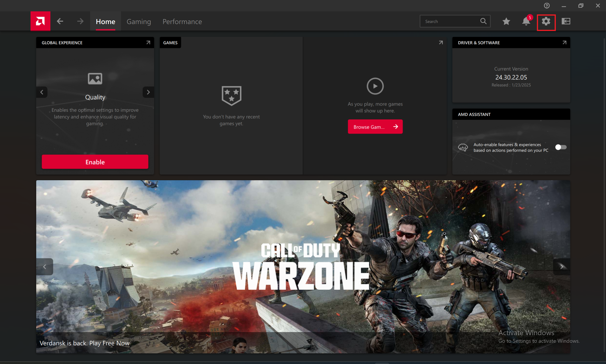
Task: Click the Quality profile title
Action: tap(95, 97)
